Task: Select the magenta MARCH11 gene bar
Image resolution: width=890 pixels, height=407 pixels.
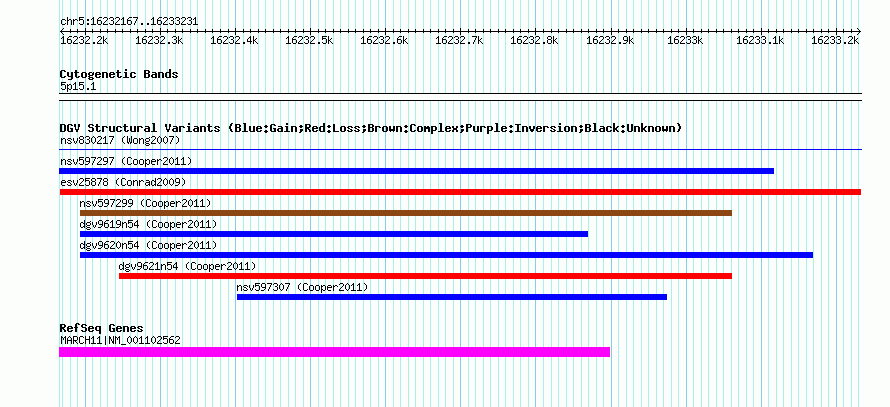Action: tap(334, 352)
